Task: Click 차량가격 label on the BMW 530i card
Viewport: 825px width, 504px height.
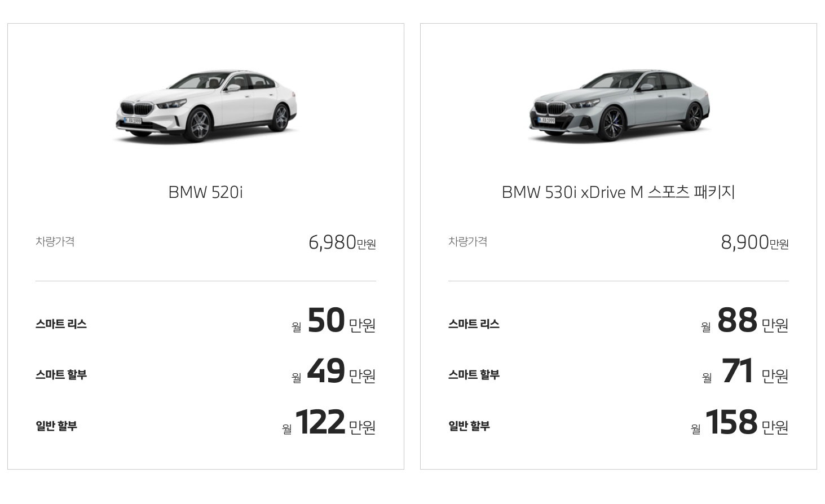Action: [468, 242]
